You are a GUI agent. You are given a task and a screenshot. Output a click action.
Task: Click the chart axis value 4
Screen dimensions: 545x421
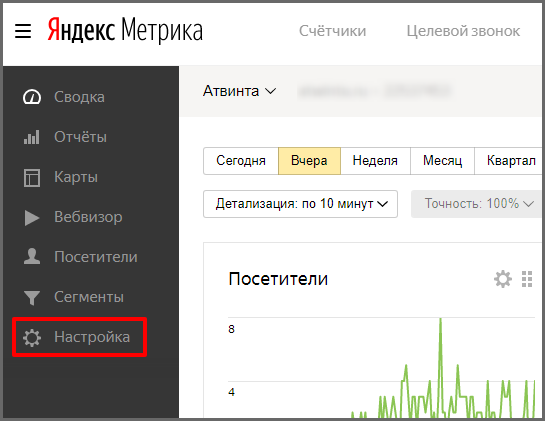coord(231,392)
